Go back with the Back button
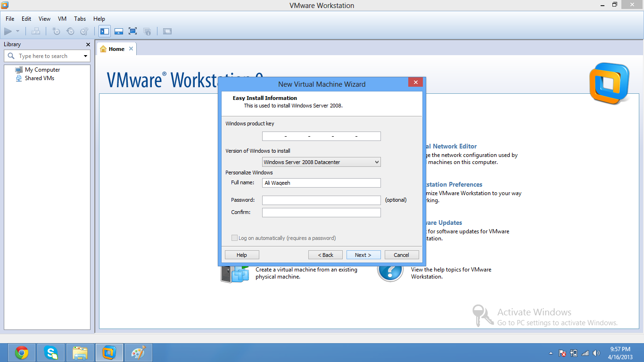 tap(325, 255)
